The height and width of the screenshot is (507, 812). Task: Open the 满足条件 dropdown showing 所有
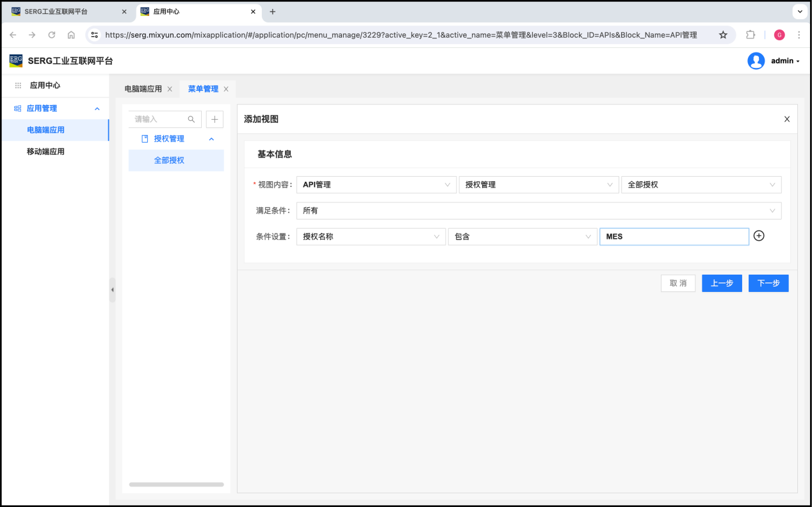point(538,211)
